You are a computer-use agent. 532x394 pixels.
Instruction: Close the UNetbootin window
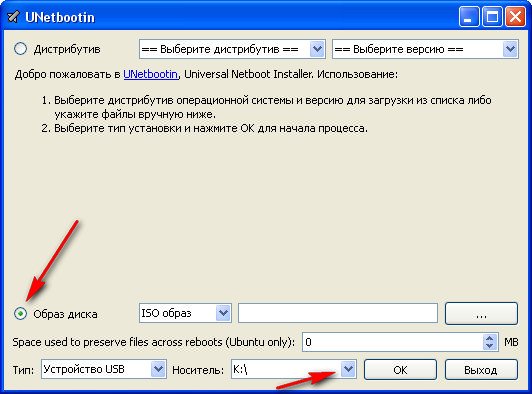pos(515,17)
